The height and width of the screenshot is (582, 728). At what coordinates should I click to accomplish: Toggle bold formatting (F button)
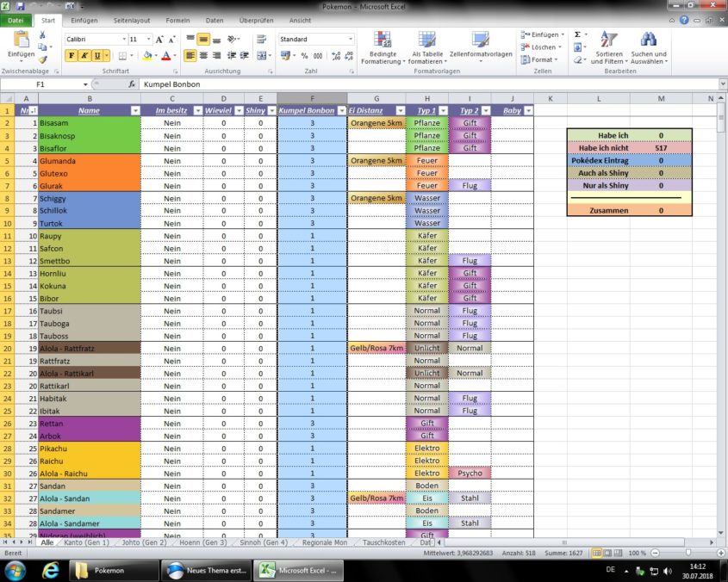click(x=71, y=56)
